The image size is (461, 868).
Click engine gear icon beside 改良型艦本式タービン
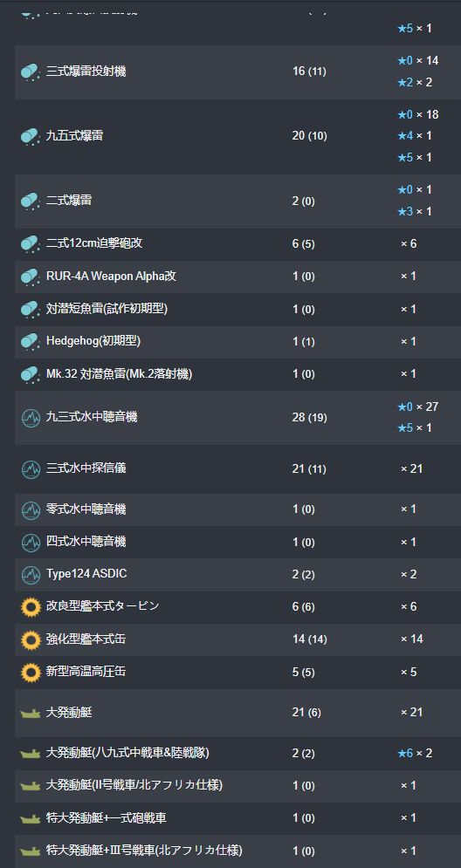(31, 607)
